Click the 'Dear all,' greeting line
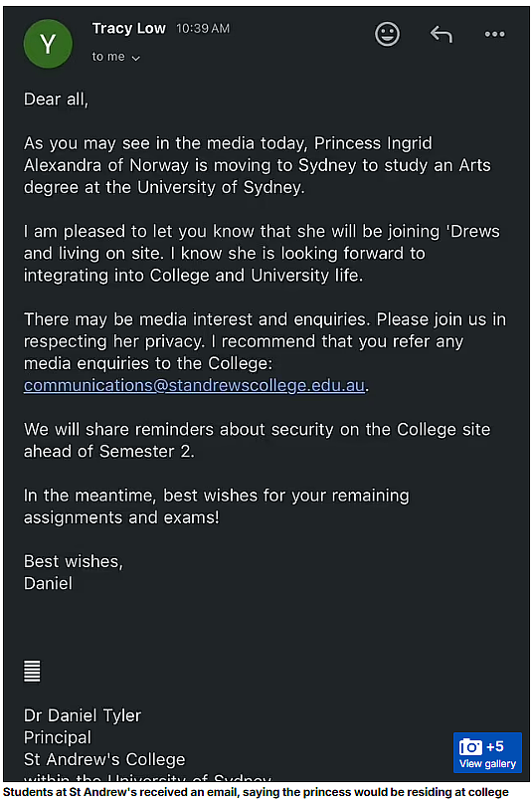The image size is (532, 801). pyautogui.click(x=56, y=100)
